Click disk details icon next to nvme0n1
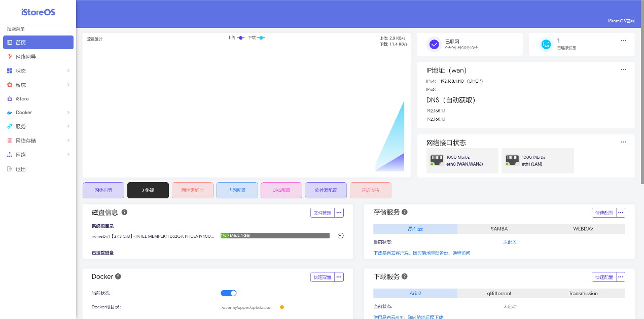The height and width of the screenshot is (319, 644). tap(341, 235)
